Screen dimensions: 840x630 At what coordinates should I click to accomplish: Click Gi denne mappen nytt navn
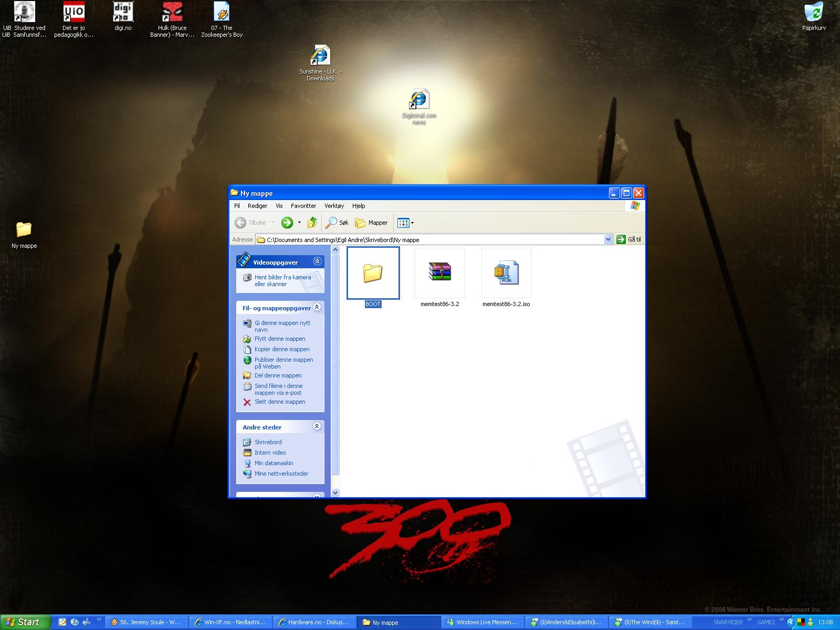(x=282, y=326)
